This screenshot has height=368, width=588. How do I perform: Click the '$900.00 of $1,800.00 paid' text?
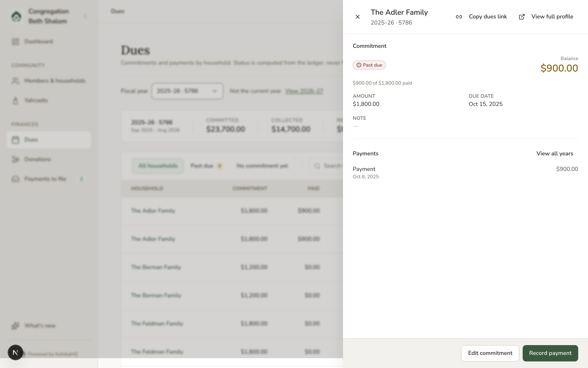(382, 83)
